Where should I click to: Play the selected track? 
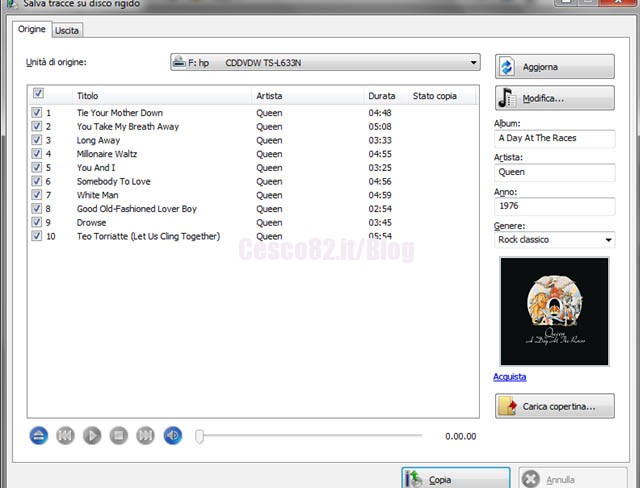[x=92, y=436]
